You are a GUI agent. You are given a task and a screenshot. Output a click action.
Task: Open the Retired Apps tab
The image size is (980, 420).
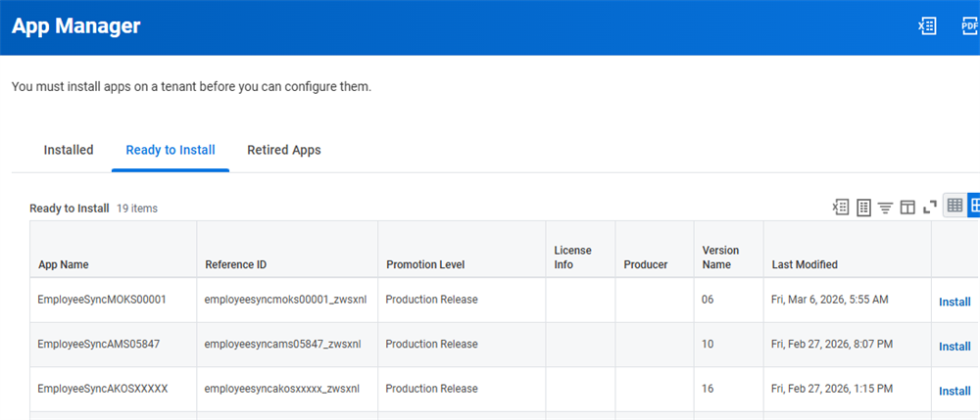pyautogui.click(x=284, y=150)
